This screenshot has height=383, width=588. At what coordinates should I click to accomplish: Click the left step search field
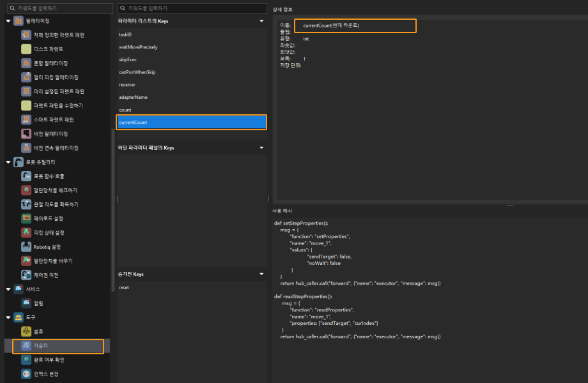[x=61, y=8]
